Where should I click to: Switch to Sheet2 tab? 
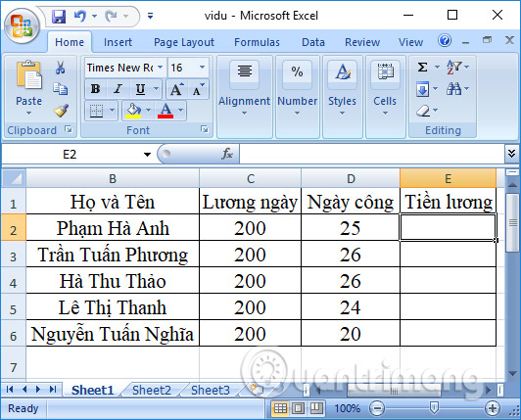click(x=152, y=390)
